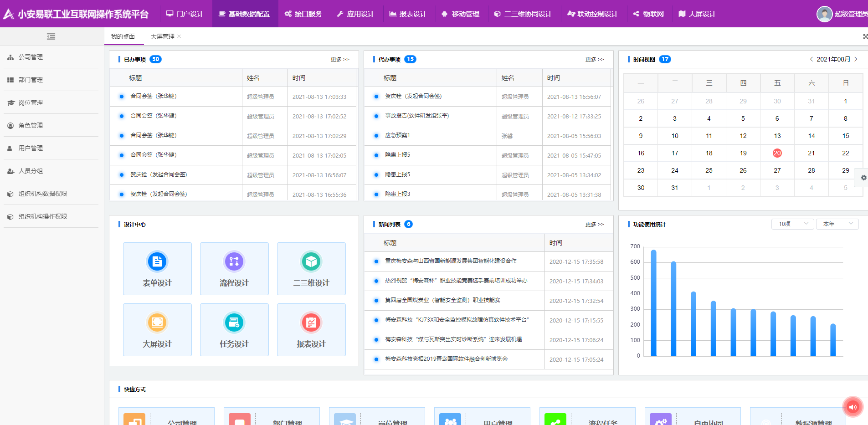Collapse the left sidebar menu

51,36
